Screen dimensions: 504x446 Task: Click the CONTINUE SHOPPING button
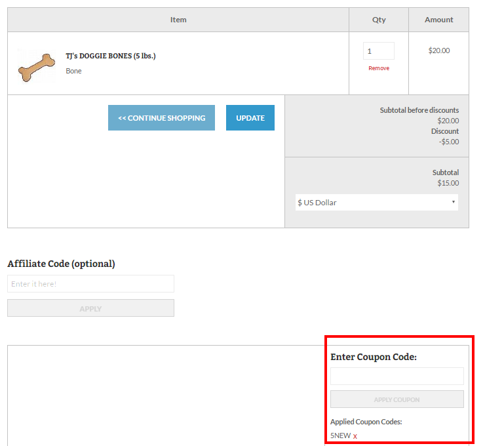(161, 117)
